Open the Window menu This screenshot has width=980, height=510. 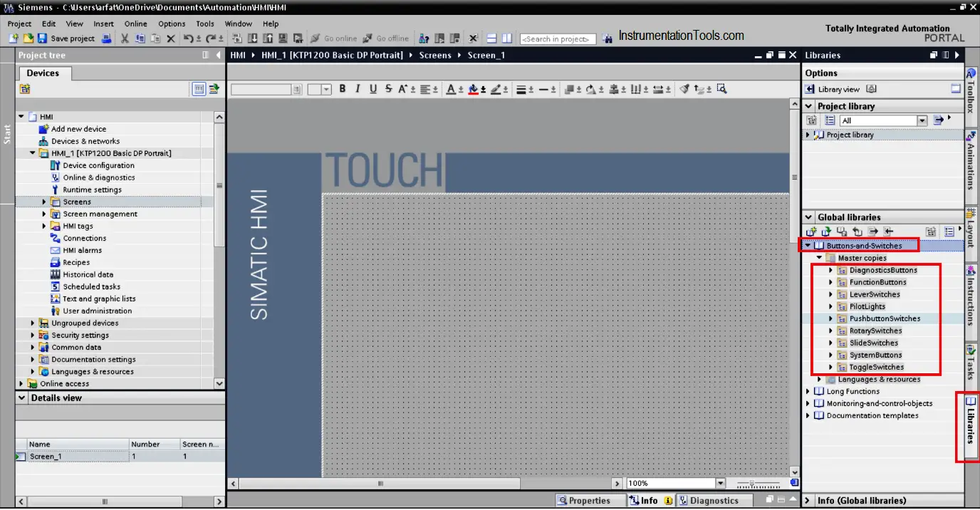[239, 24]
